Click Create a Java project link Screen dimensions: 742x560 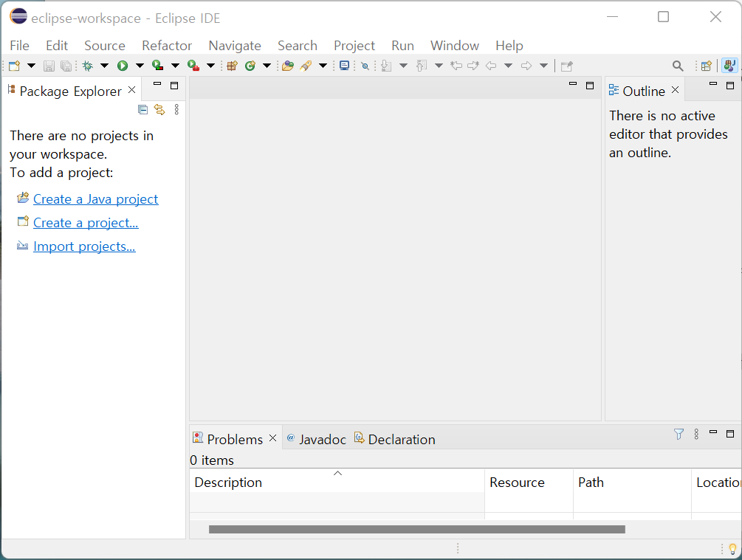pyautogui.click(x=95, y=199)
